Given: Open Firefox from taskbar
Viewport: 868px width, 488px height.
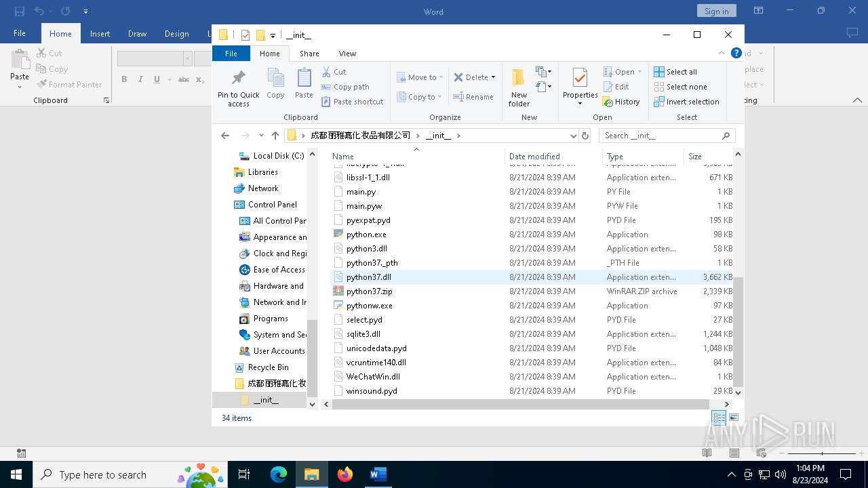Looking at the screenshot, I should tap(345, 474).
